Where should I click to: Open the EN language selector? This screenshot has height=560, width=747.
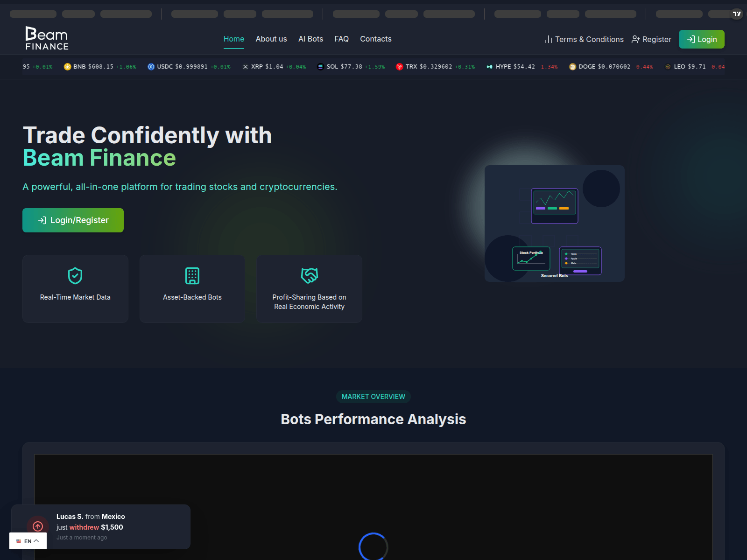pyautogui.click(x=28, y=541)
